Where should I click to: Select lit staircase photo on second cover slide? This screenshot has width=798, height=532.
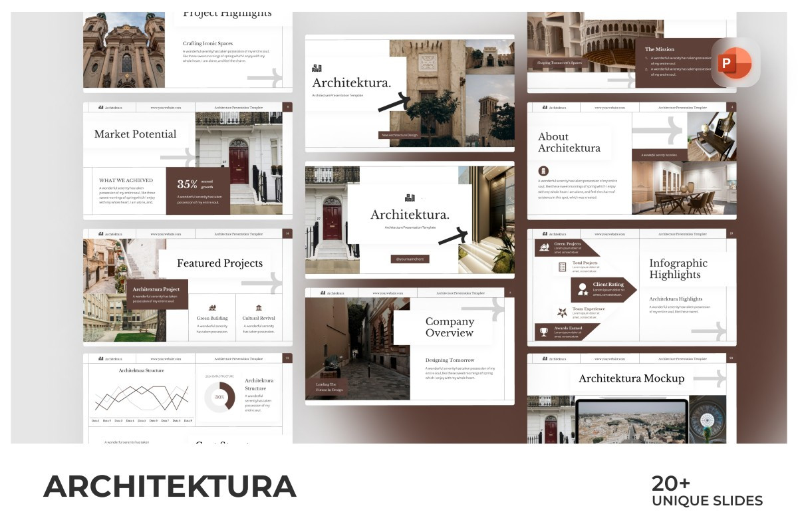pyautogui.click(x=486, y=220)
